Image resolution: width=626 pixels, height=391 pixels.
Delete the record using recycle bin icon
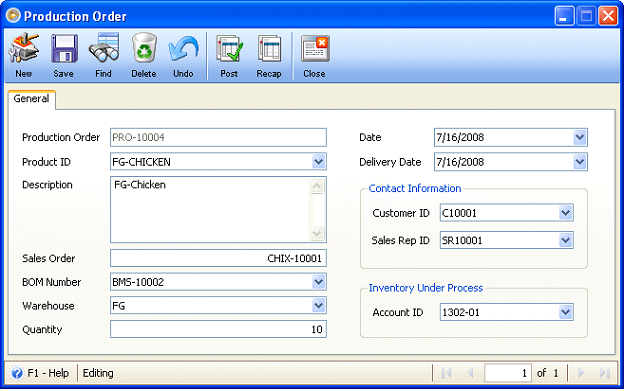(x=144, y=55)
